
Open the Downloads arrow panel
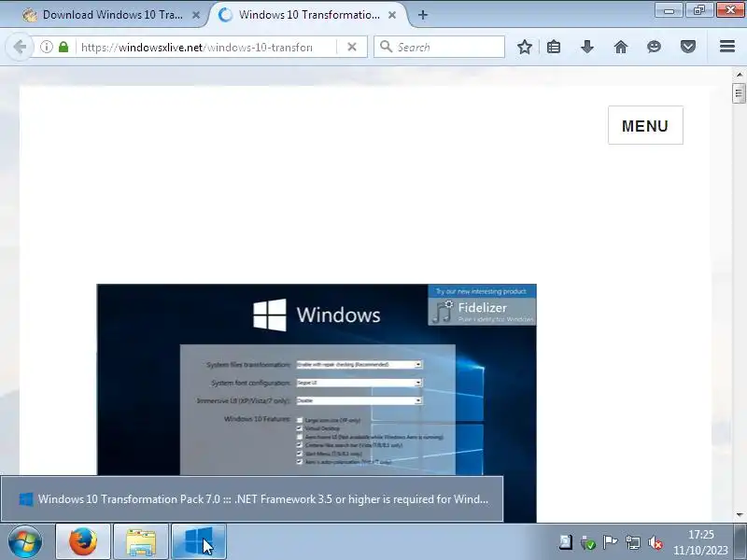(587, 47)
